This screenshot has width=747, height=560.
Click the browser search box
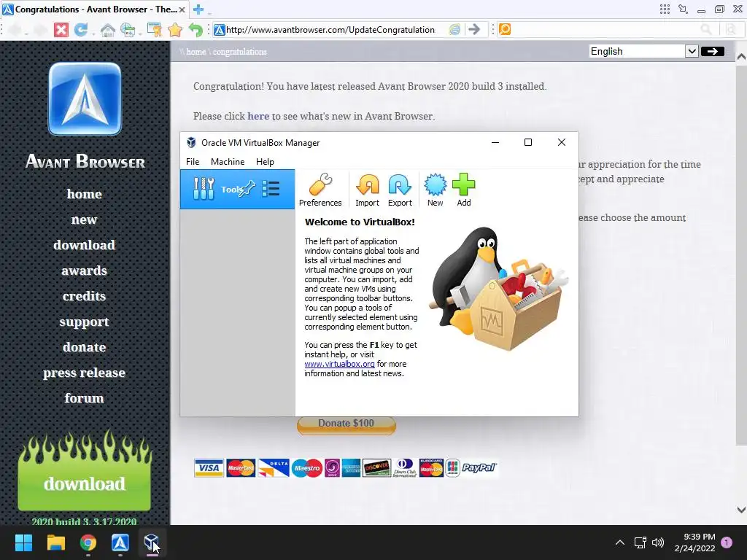605,29
